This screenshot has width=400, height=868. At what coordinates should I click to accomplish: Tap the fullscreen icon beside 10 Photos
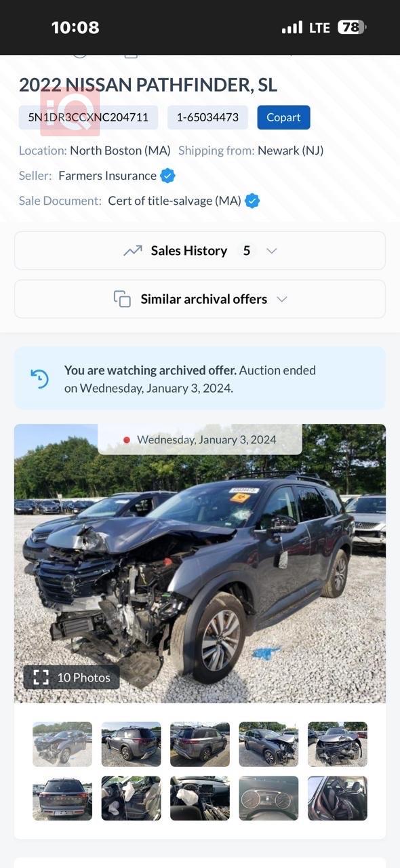[x=41, y=677]
